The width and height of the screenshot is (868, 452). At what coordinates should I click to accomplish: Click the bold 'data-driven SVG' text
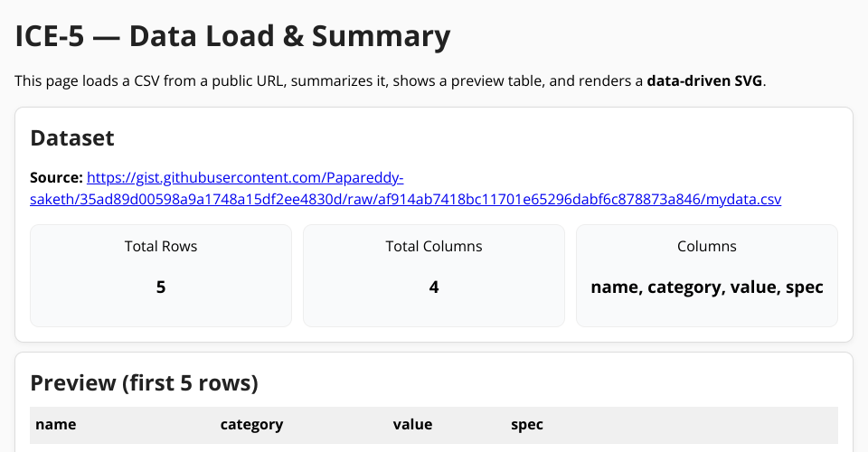tap(705, 81)
